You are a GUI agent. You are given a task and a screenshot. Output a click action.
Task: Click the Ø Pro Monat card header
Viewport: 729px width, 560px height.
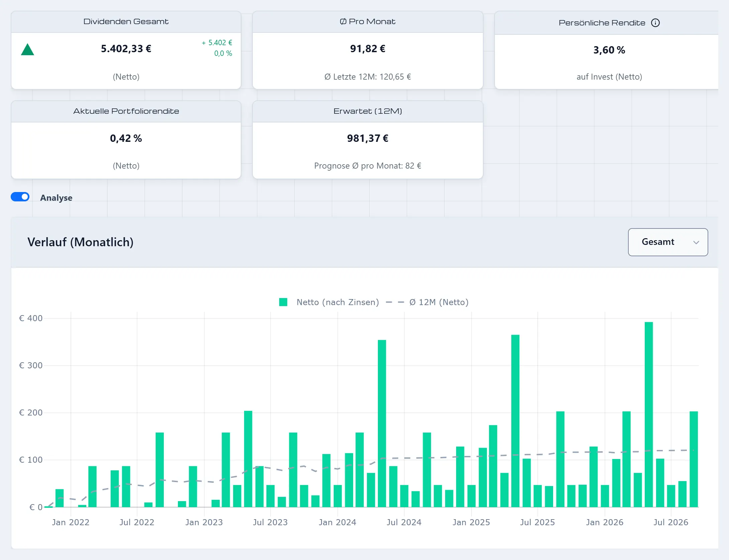pyautogui.click(x=368, y=22)
